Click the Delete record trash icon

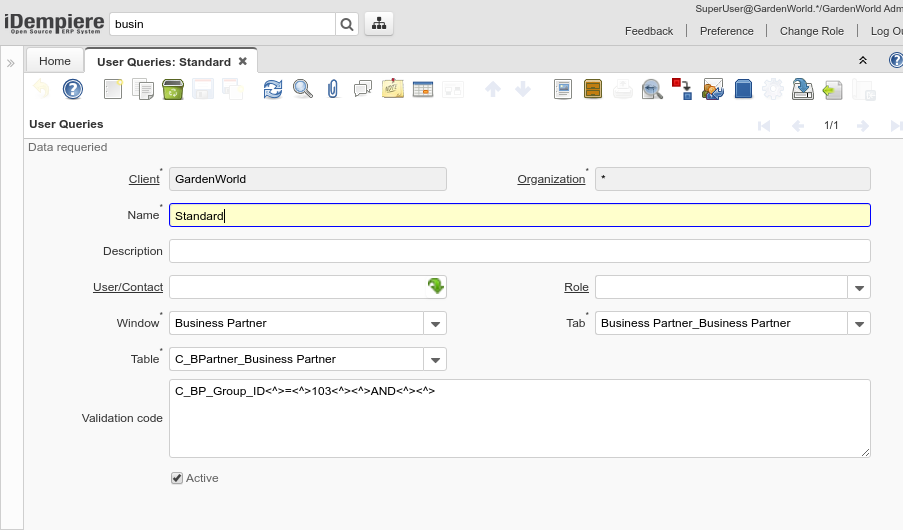(x=172, y=90)
